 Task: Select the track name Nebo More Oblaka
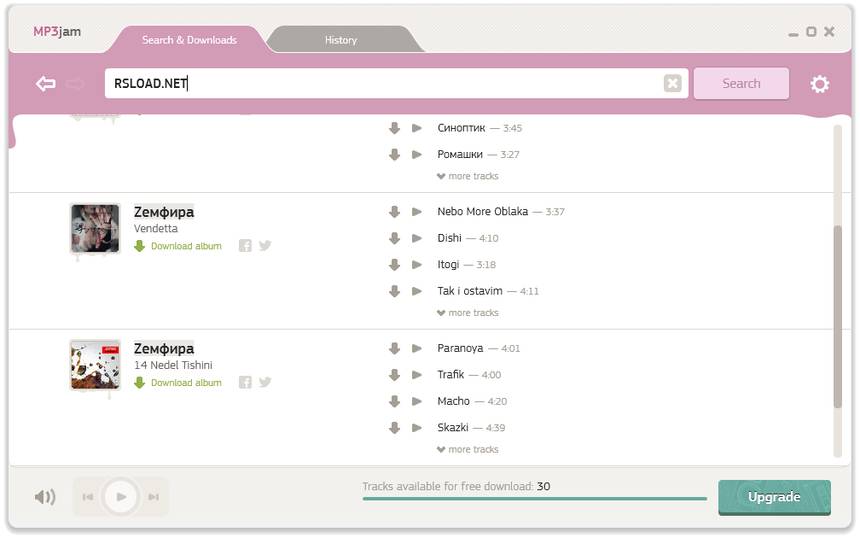(483, 211)
